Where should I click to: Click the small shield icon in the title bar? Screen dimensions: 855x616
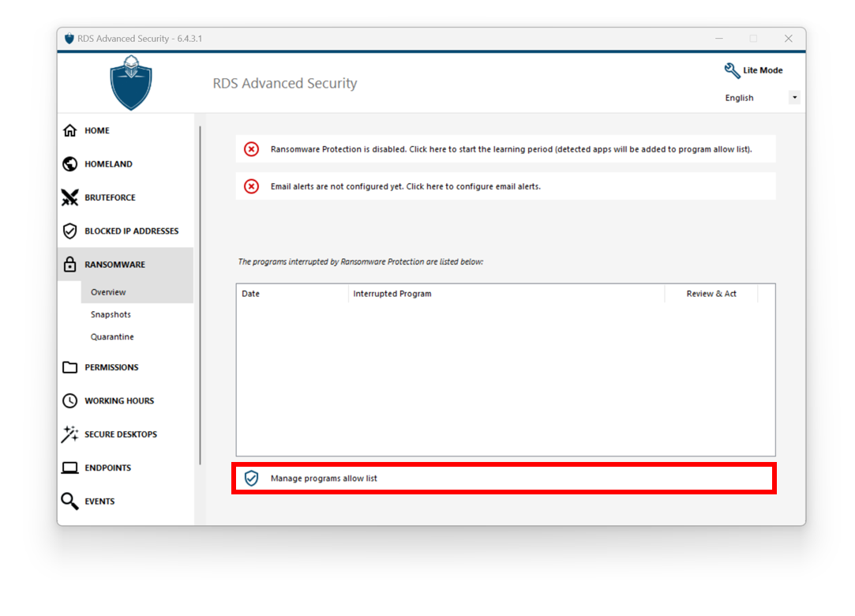pyautogui.click(x=69, y=39)
